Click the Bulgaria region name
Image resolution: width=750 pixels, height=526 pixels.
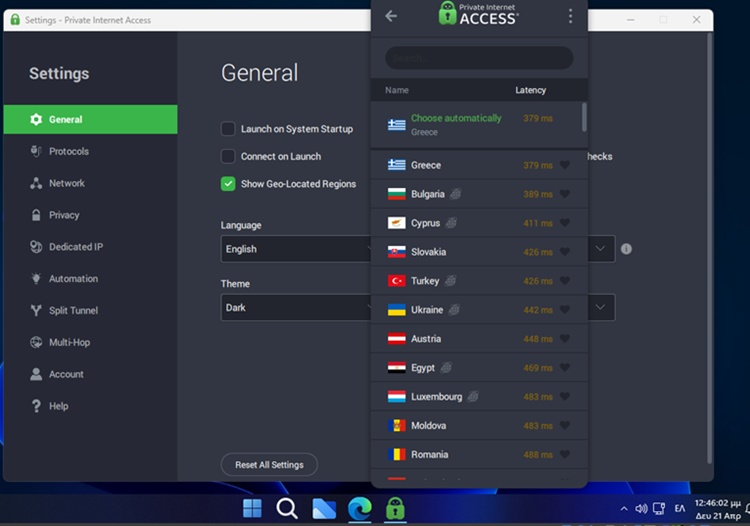click(428, 194)
